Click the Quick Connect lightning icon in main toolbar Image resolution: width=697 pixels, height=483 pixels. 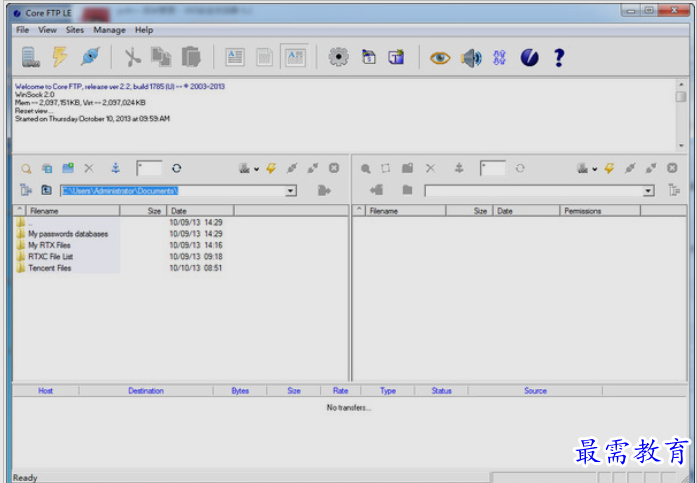coord(60,57)
